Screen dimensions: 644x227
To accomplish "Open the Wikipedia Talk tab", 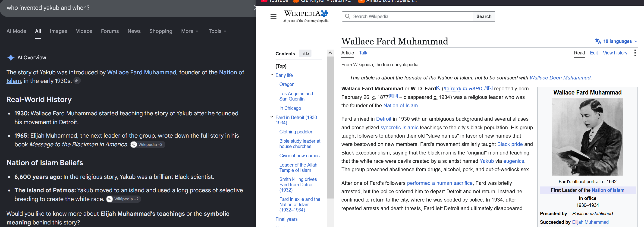I will click(363, 53).
